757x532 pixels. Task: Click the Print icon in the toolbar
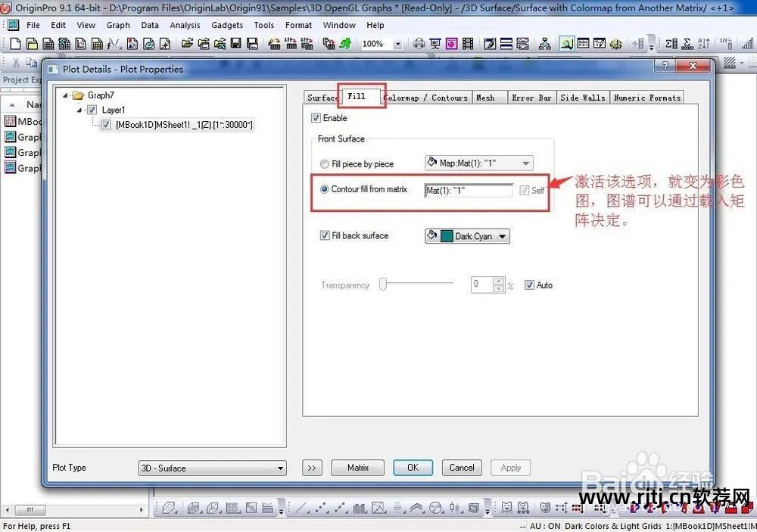click(419, 44)
